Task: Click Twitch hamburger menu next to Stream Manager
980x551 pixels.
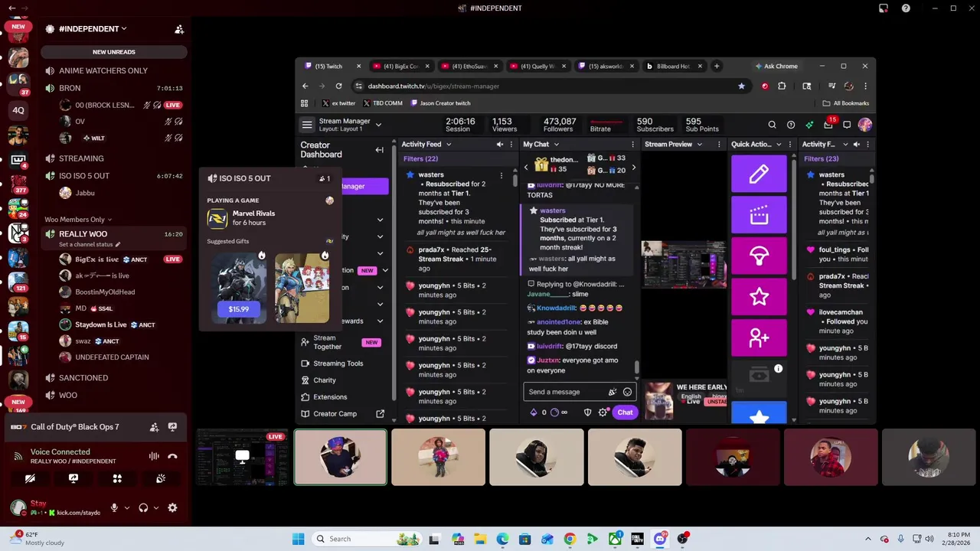Action: [307, 125]
